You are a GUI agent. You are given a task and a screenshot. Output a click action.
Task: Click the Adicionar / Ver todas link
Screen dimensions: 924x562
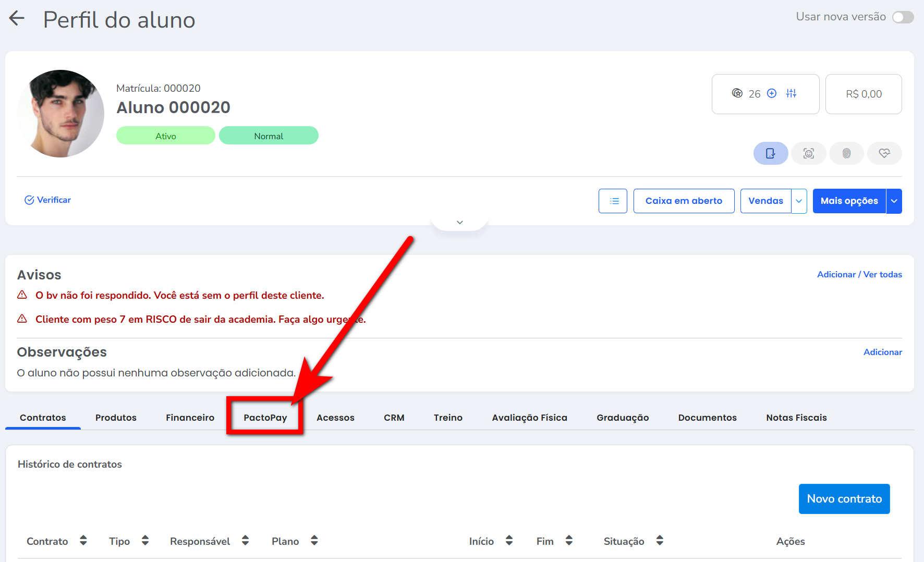pyautogui.click(x=859, y=275)
